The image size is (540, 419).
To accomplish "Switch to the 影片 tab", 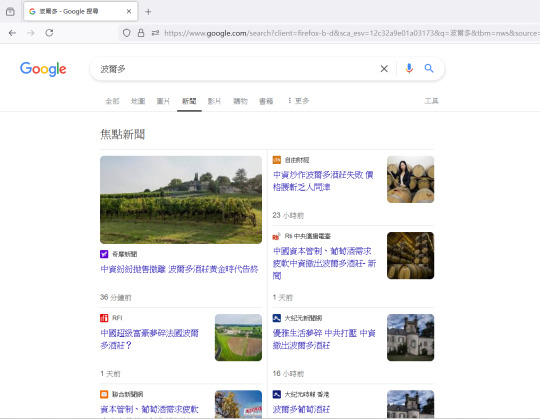I will coord(214,101).
